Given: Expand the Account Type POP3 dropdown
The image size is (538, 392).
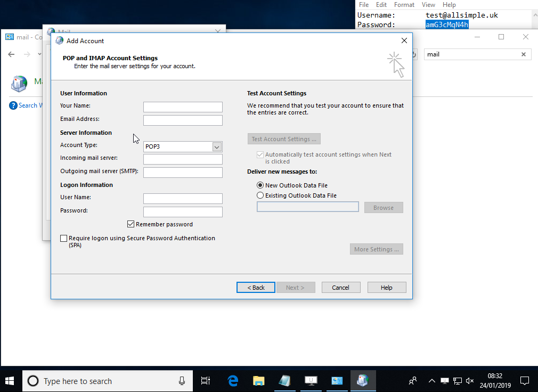Looking at the screenshot, I should [217, 146].
